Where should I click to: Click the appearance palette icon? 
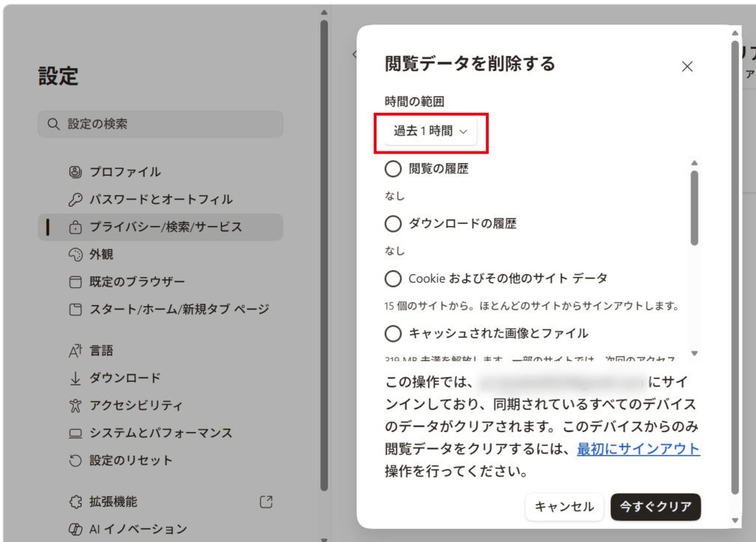(x=75, y=255)
